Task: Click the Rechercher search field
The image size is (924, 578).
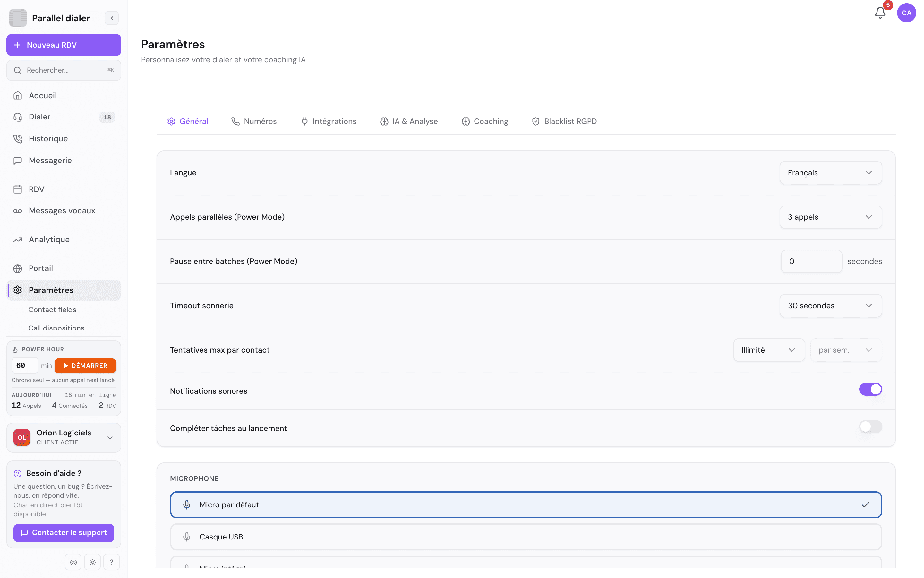Action: [64, 70]
